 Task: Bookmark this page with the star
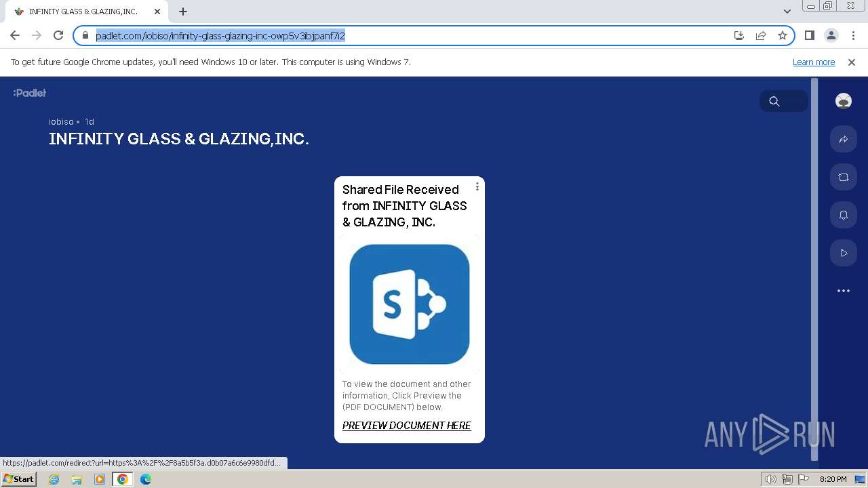[783, 35]
